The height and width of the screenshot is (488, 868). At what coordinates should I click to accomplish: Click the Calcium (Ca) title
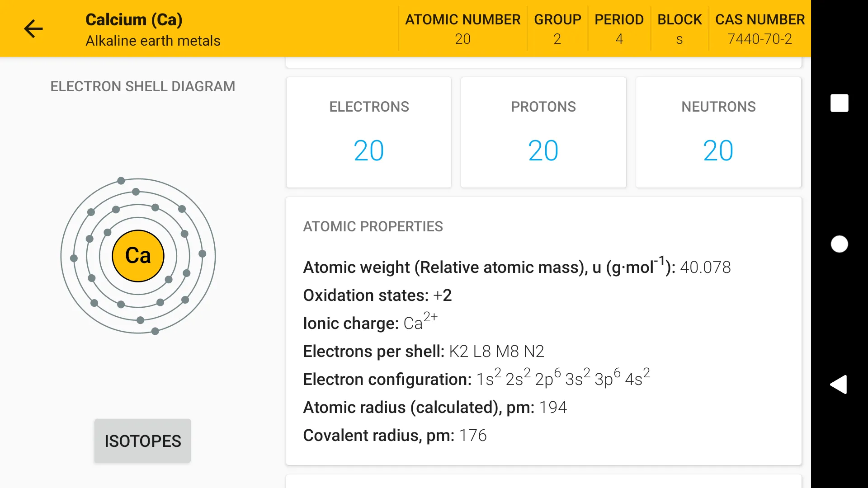coord(134,19)
